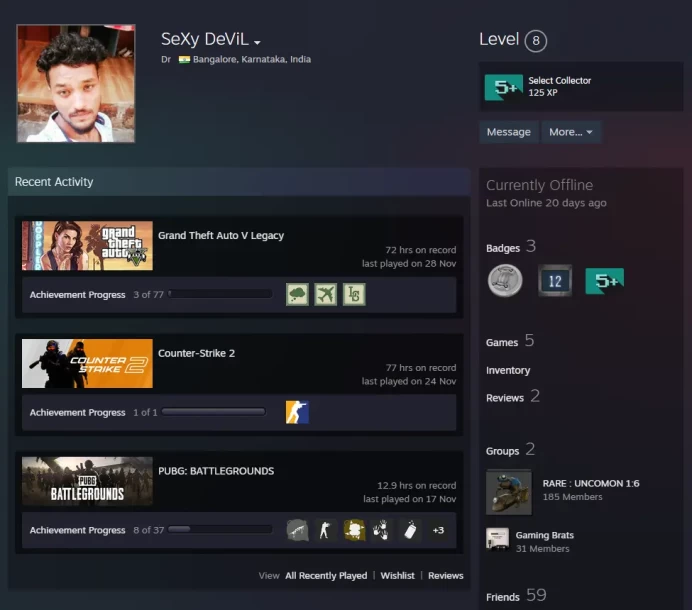Open the PUBG: BATTLEGROUNDS game title
Image resolution: width=692 pixels, height=610 pixels.
click(x=216, y=471)
